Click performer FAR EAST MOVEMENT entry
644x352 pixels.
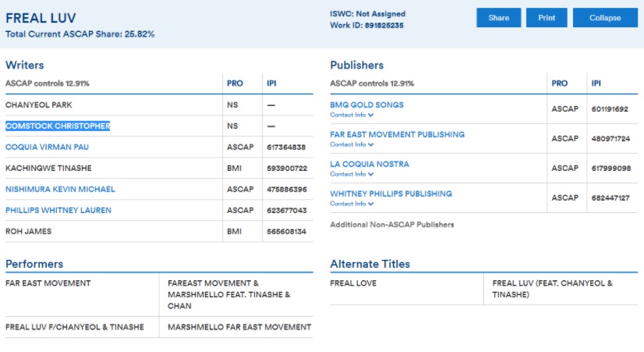click(x=48, y=283)
